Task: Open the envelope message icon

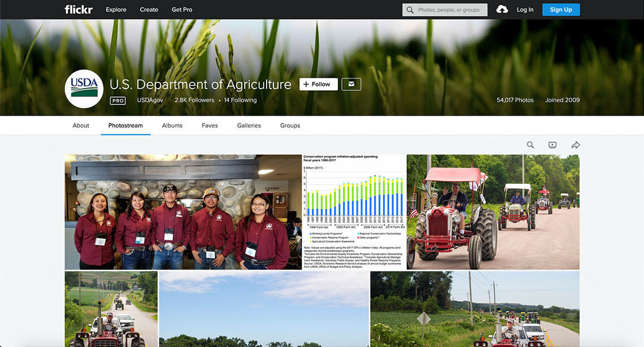Action: (351, 84)
